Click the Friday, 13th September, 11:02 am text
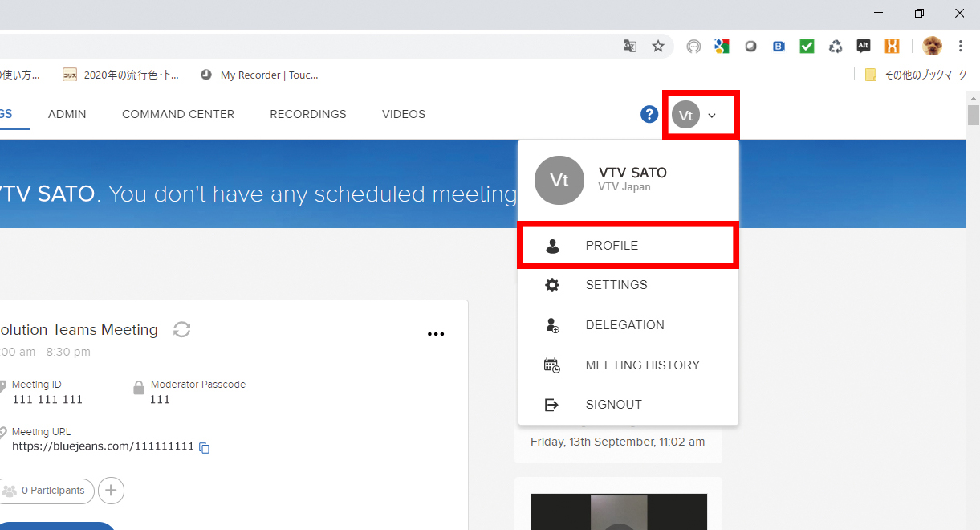Screen dimensions: 980x530 tap(618, 442)
